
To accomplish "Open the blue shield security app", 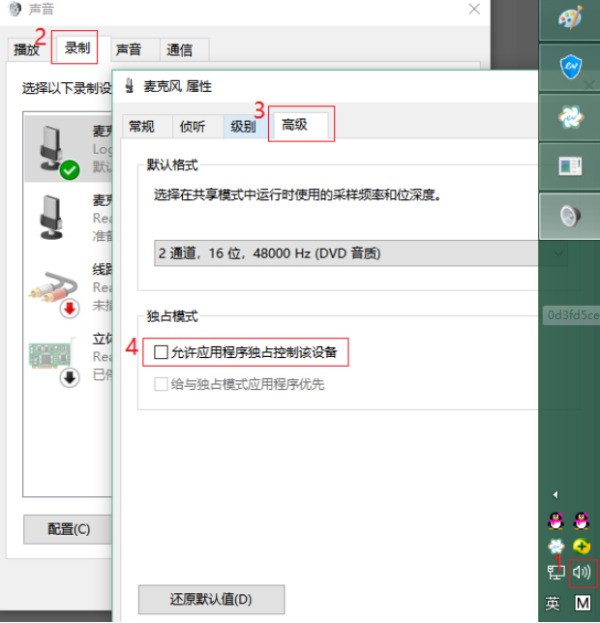I will (x=571, y=66).
